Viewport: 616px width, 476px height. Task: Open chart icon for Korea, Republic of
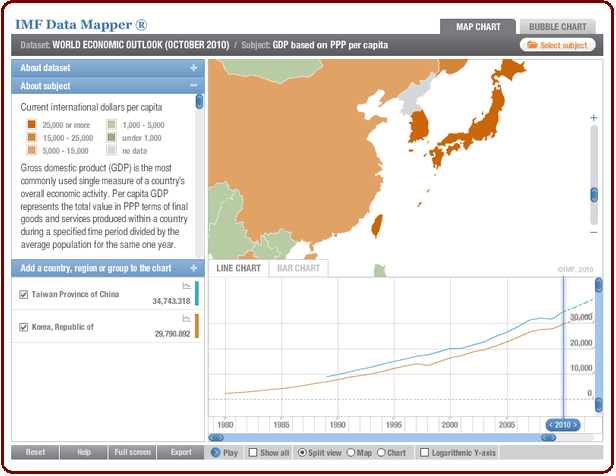click(x=187, y=319)
